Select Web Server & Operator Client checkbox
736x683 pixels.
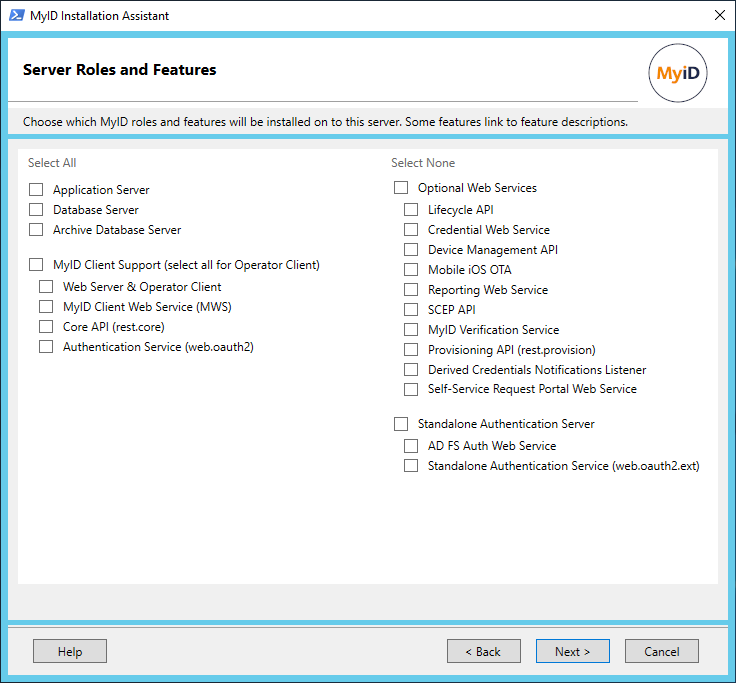[x=46, y=287]
